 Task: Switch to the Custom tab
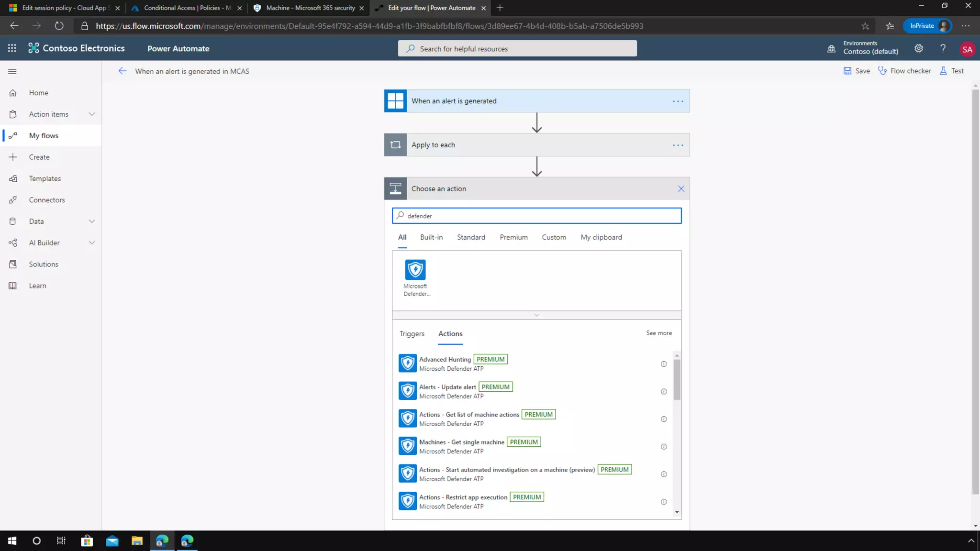pyautogui.click(x=554, y=237)
